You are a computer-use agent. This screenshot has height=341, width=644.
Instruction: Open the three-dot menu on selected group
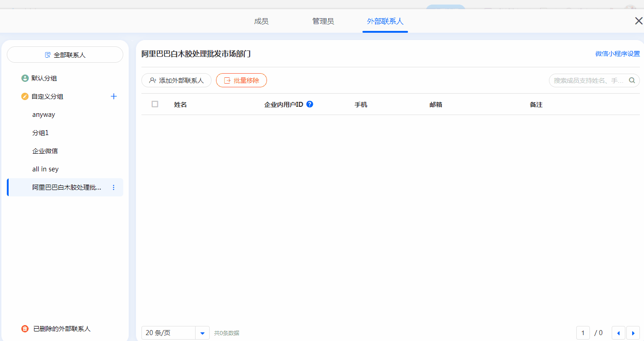(x=114, y=187)
